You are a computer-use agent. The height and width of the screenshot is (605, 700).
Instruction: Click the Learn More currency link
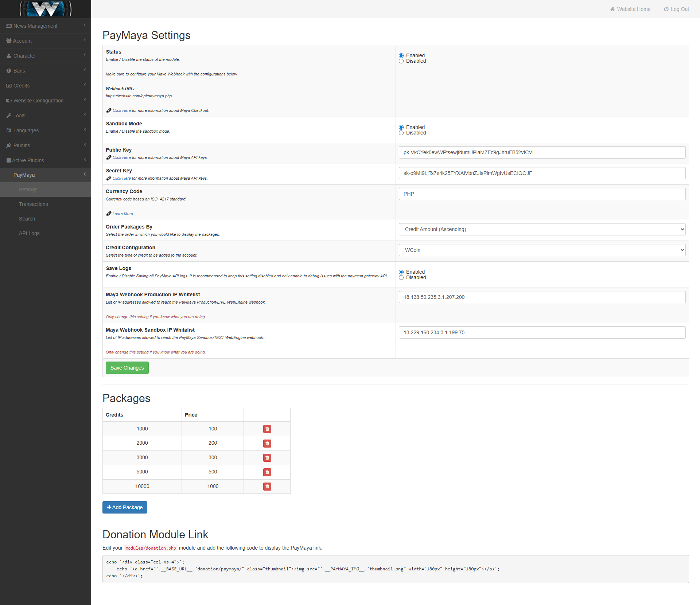point(122,214)
